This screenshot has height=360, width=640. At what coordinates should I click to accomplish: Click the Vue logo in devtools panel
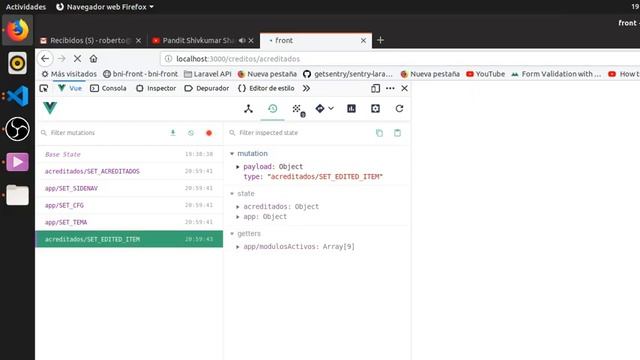(x=50, y=108)
